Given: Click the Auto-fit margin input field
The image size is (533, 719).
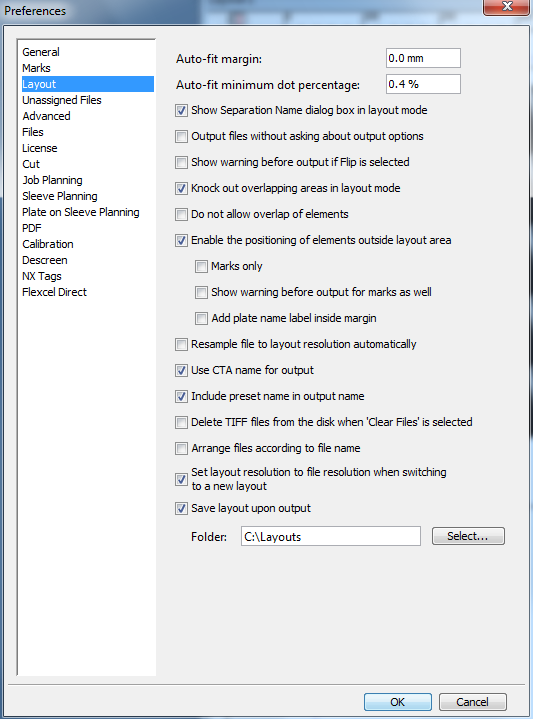Looking at the screenshot, I should 423,58.
